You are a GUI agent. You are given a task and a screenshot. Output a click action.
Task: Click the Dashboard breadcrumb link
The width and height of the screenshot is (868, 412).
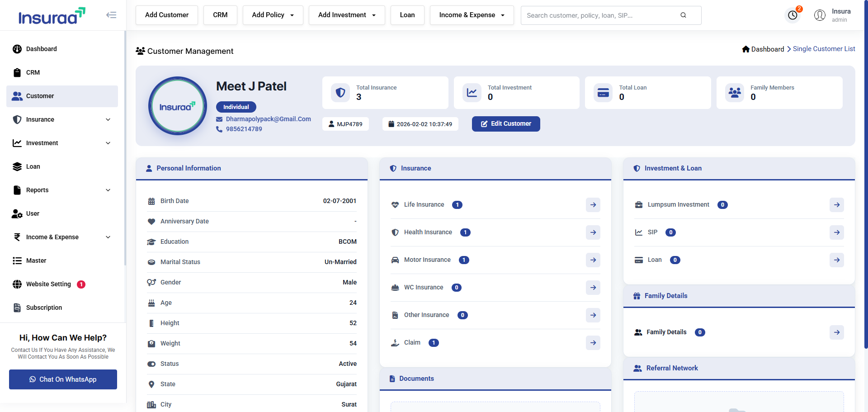pyautogui.click(x=768, y=49)
